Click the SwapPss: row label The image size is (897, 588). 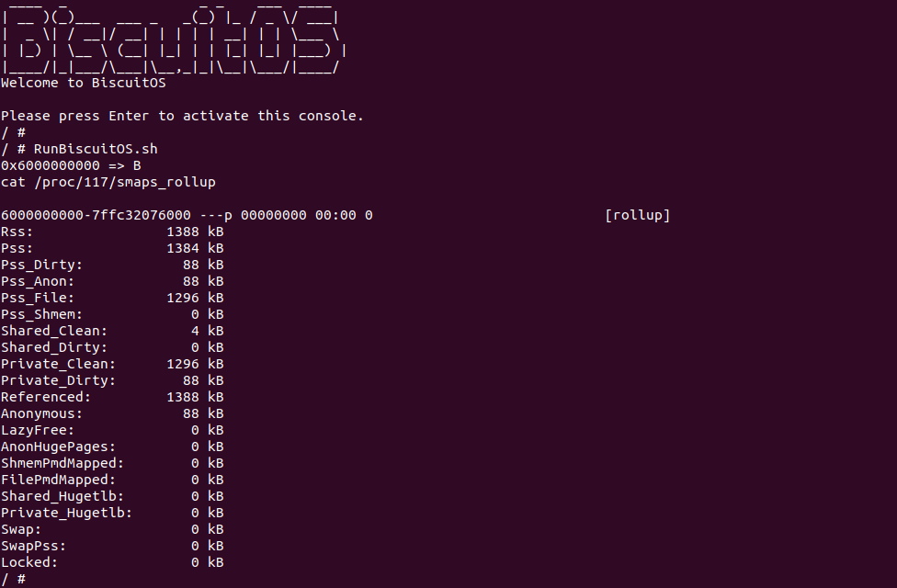coord(33,546)
